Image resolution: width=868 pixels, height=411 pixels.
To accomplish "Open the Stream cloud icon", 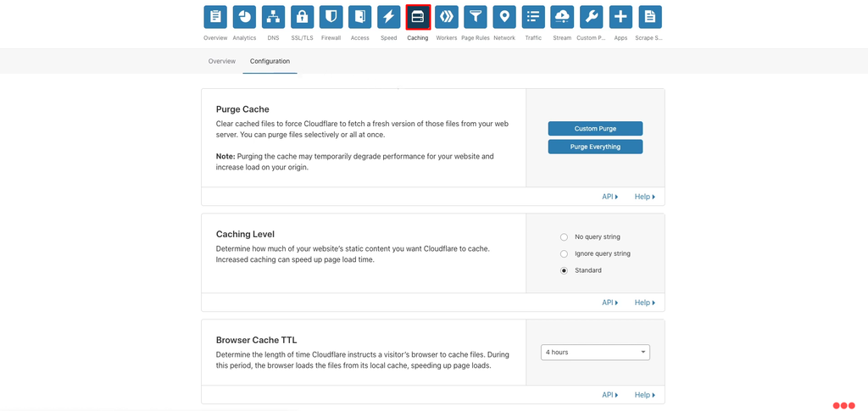I will (562, 17).
